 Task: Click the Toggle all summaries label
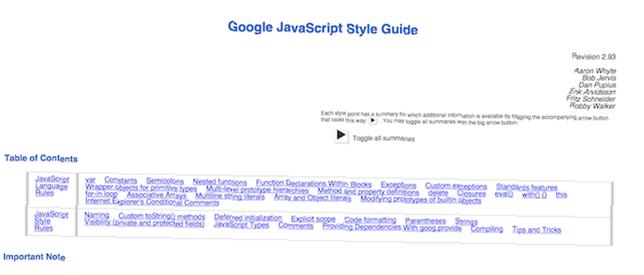(x=384, y=138)
